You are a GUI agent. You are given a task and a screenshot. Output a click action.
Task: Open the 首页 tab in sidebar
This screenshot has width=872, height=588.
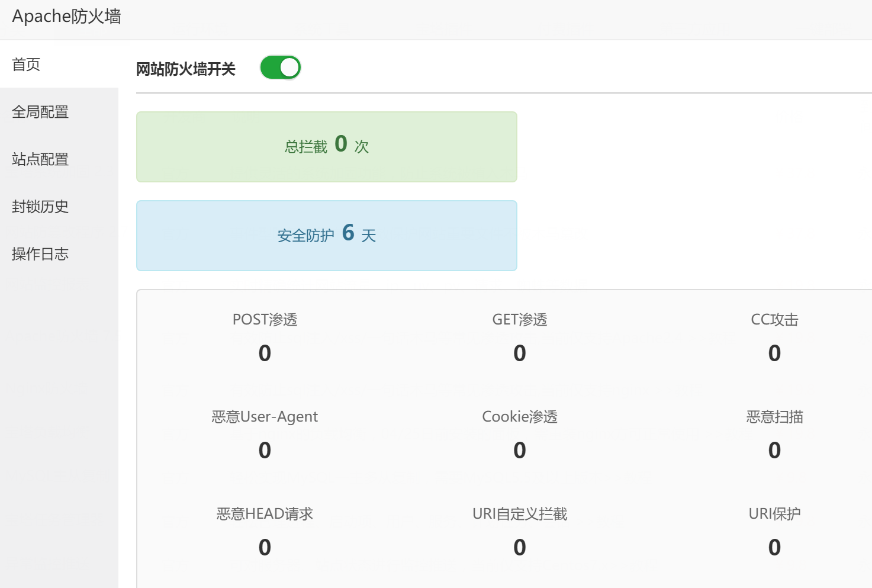click(x=59, y=65)
